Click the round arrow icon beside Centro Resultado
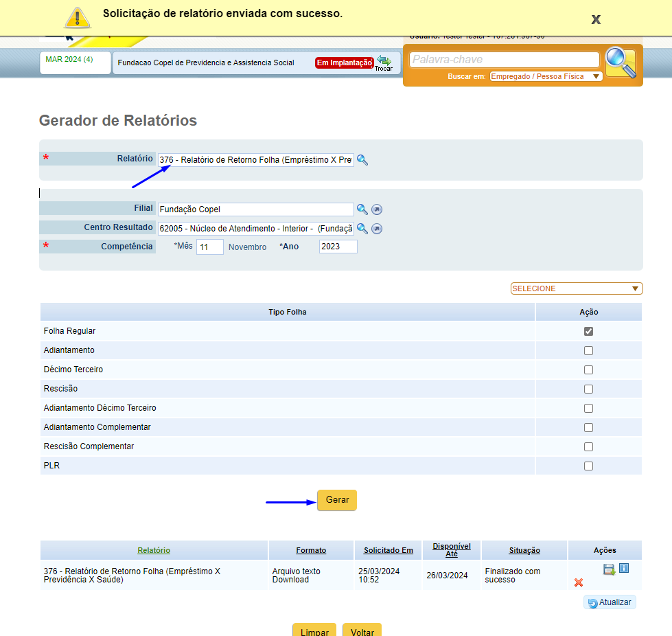Screen dimensions: 672x636 coord(377,229)
